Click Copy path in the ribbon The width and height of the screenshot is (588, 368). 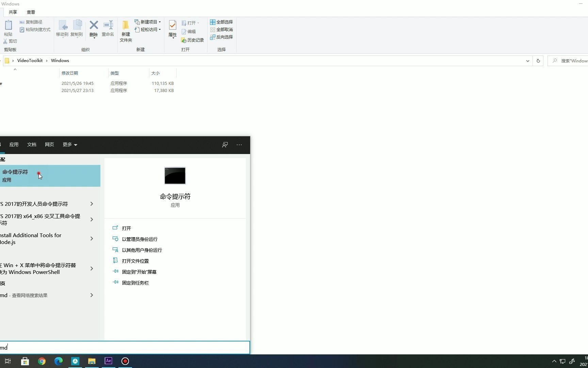(x=31, y=22)
